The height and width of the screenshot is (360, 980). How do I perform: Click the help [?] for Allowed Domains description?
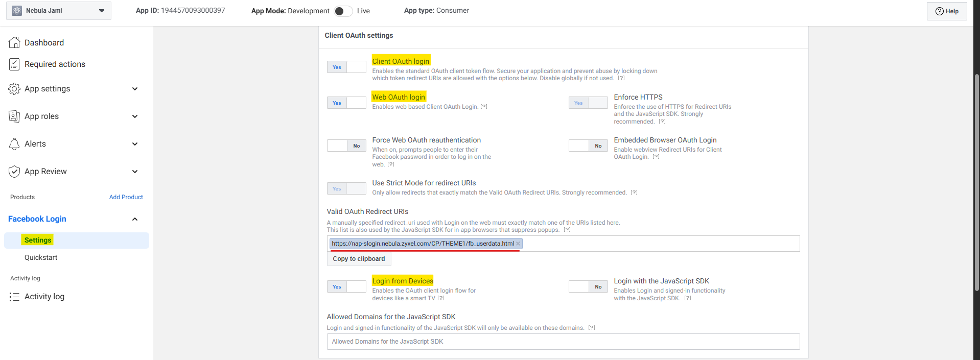point(592,328)
